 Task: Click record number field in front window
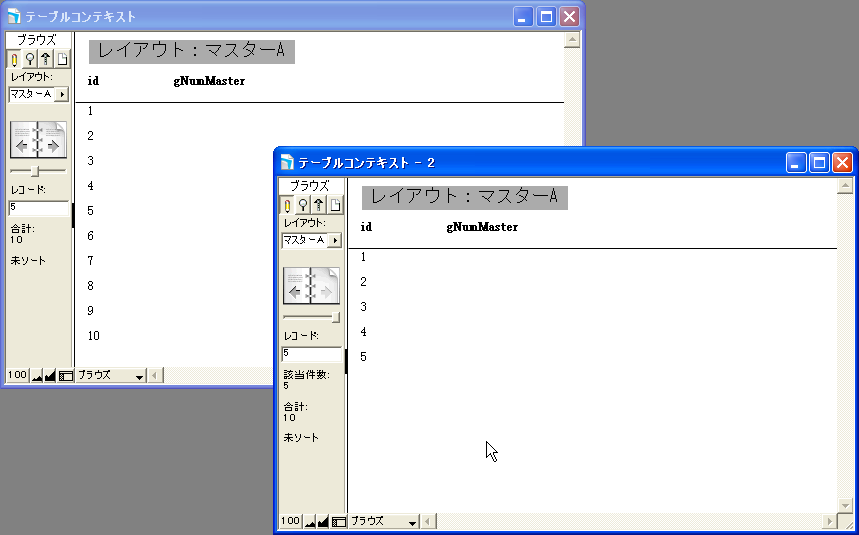pyautogui.click(x=312, y=353)
